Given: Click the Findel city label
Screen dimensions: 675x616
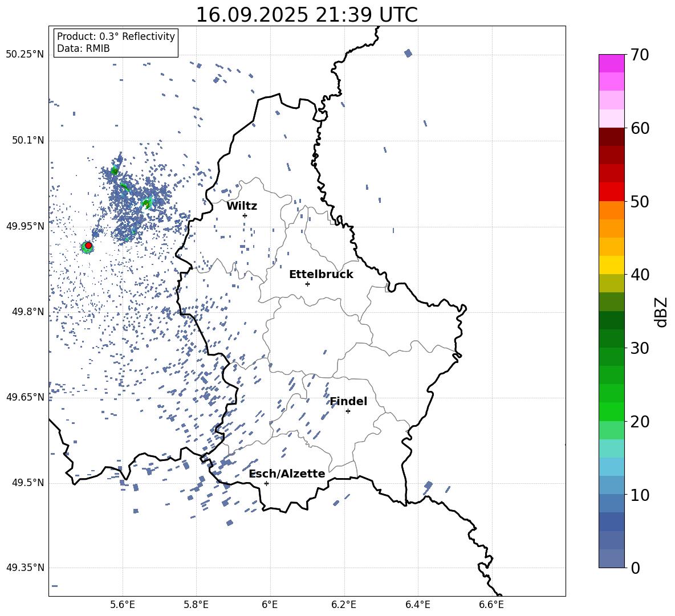Looking at the screenshot, I should tap(348, 401).
